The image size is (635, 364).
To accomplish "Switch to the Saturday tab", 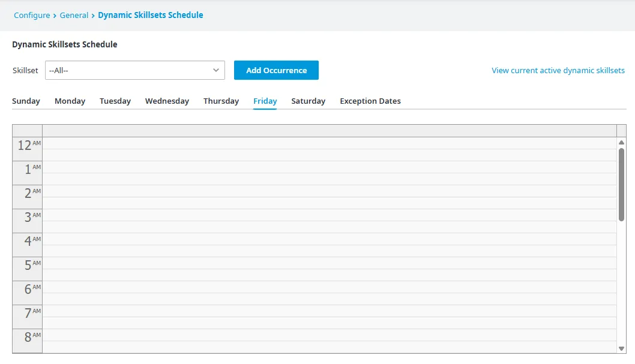I will coord(308,101).
